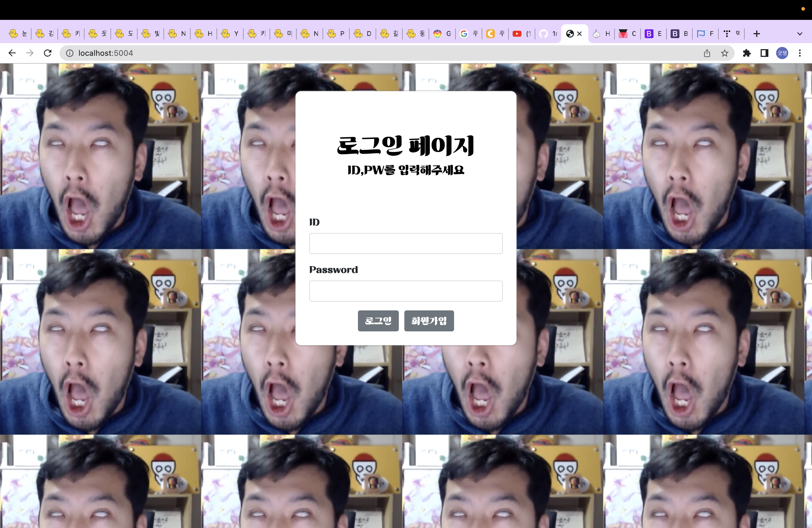Toggle the browser side panel

pos(764,53)
